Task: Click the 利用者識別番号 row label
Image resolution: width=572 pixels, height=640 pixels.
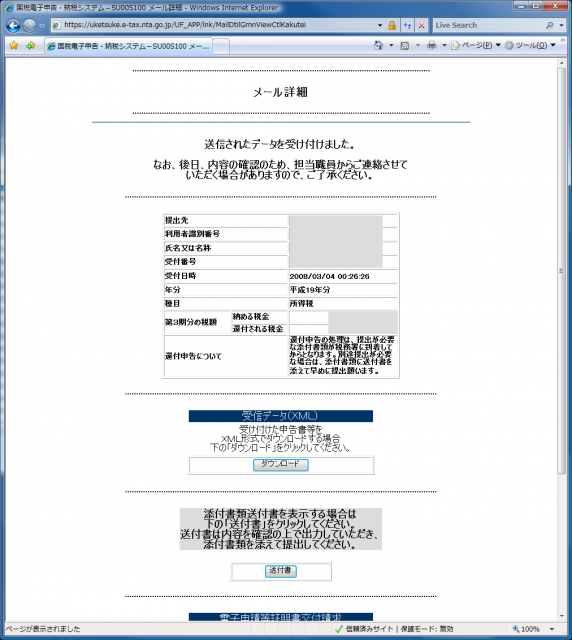Action: tap(192, 234)
